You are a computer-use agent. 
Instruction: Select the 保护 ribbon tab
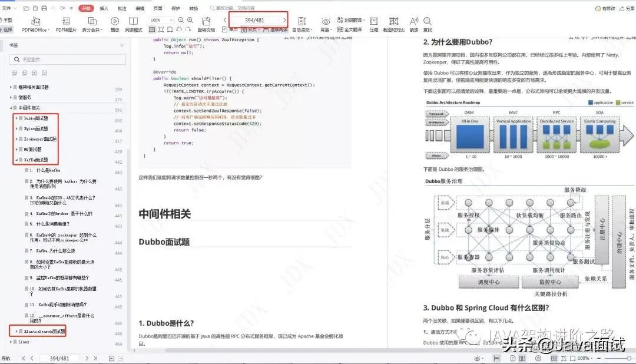(x=175, y=8)
